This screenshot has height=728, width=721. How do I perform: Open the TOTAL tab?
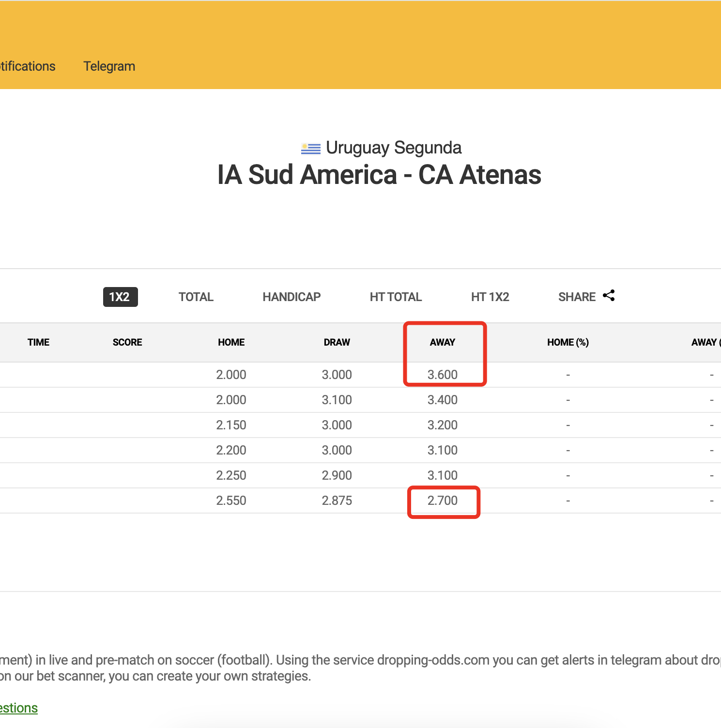[196, 297]
